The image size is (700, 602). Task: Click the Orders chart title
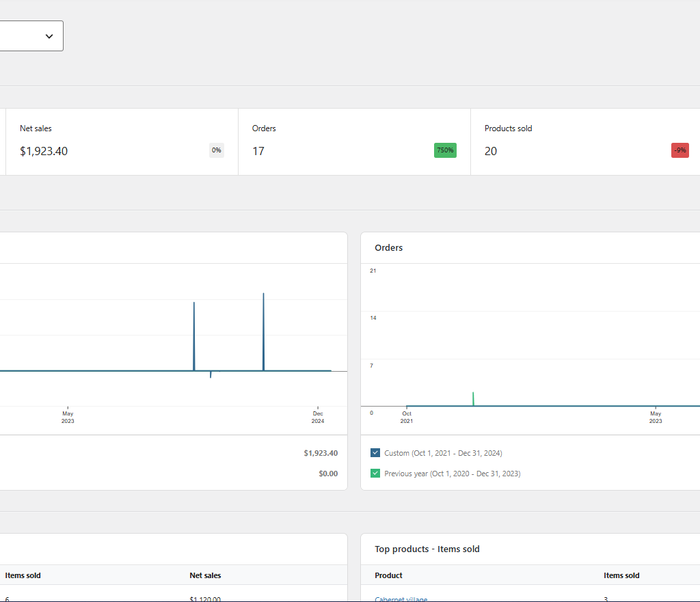[x=389, y=247]
